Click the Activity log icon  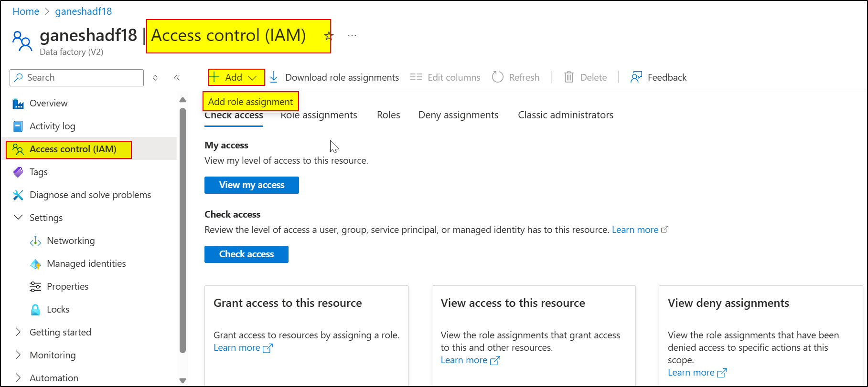click(x=18, y=126)
